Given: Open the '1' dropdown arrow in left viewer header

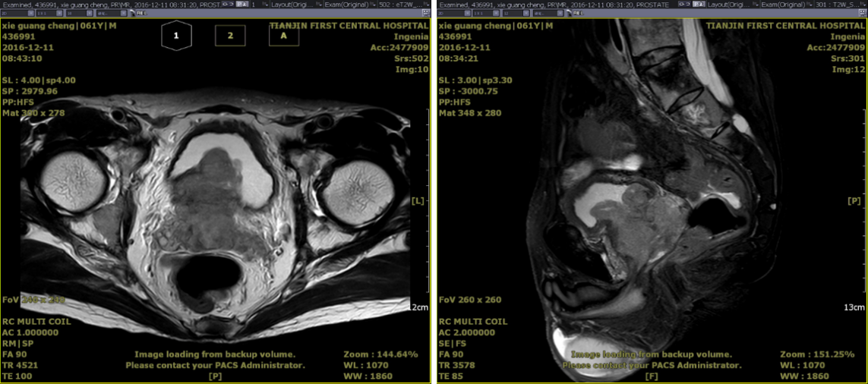Looking at the screenshot, I should pos(265,5).
